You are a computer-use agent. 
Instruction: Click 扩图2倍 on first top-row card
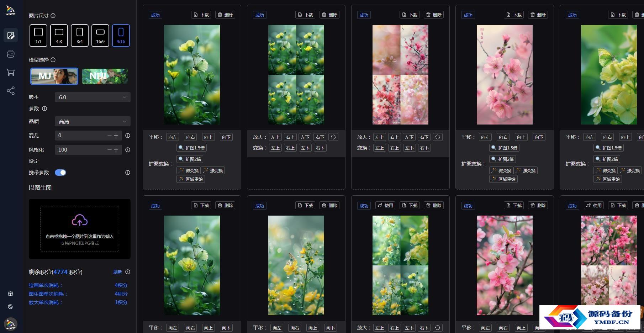coord(190,159)
